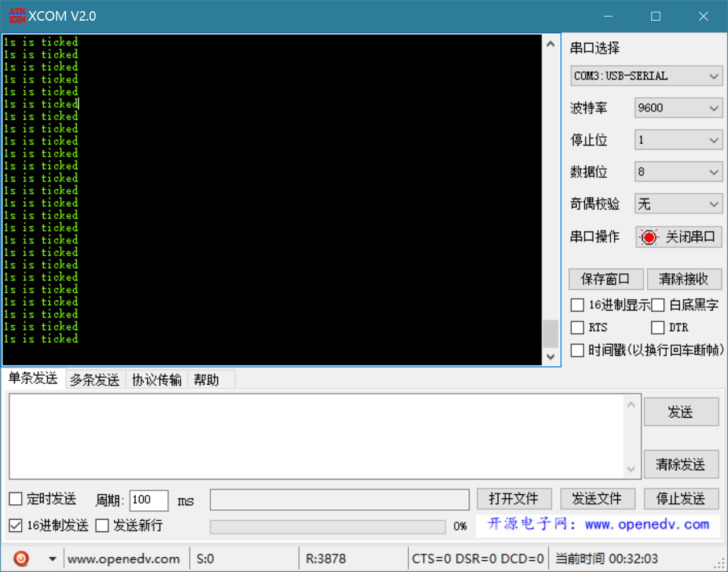This screenshot has height=572, width=728.
Task: Enable the DTR checkbox
Action: 658,327
